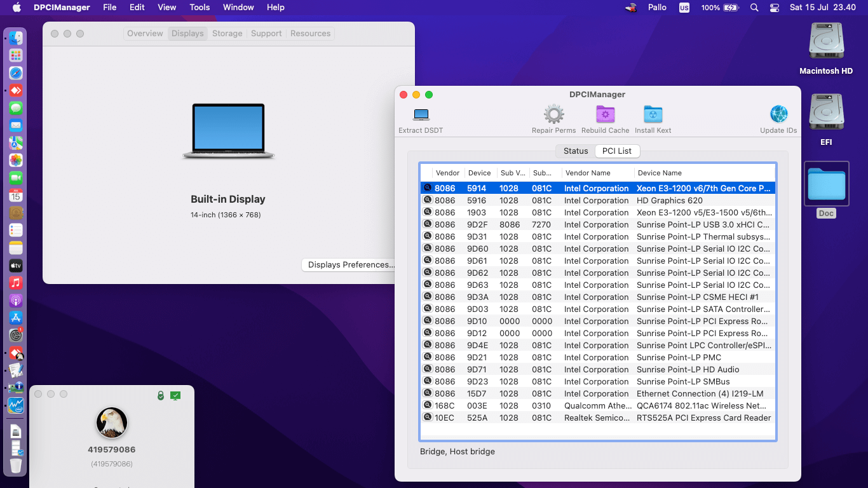This screenshot has width=868, height=488.
Task: Open App Store from the Dock
Action: pyautogui.click(x=16, y=318)
